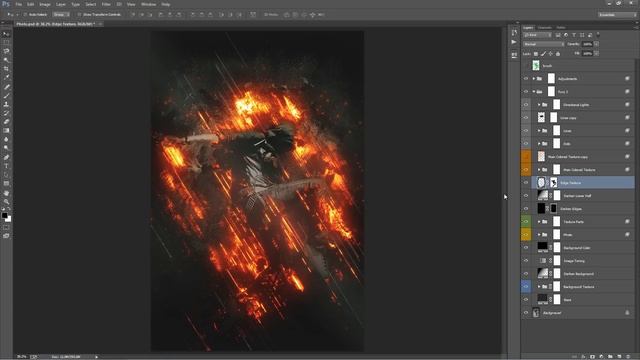The image size is (640, 360).
Task: Click the lock all padlock icon
Action: tap(558, 54)
